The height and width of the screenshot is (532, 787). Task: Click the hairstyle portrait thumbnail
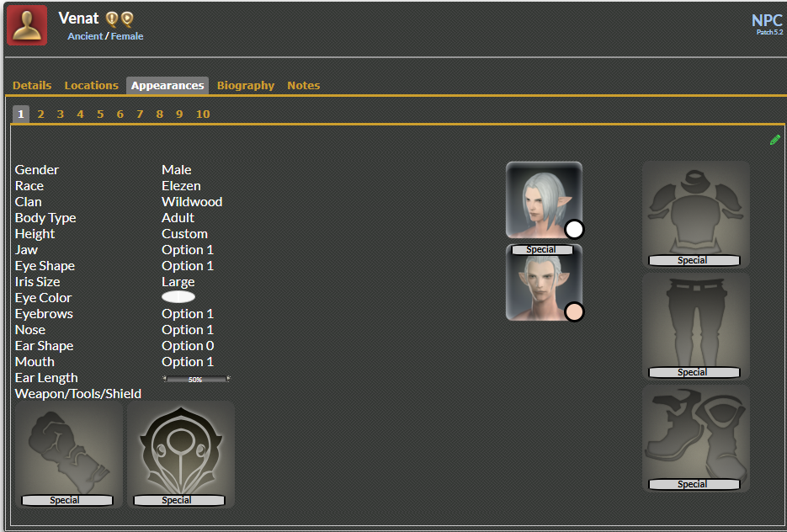pyautogui.click(x=544, y=199)
